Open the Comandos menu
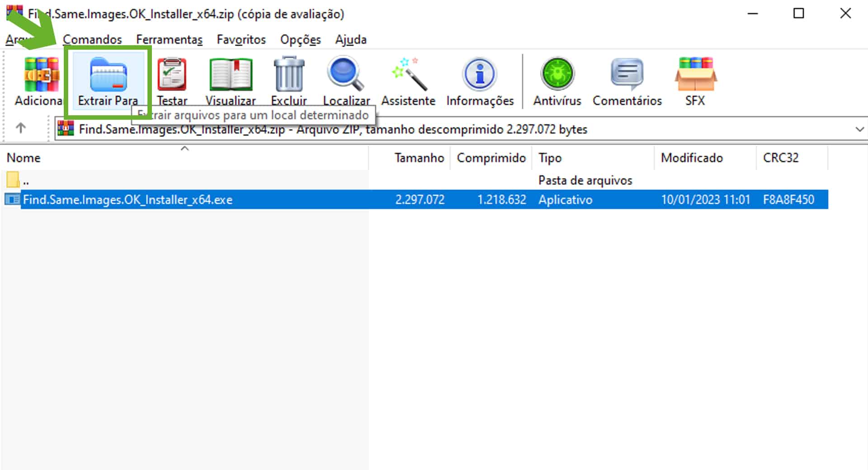The height and width of the screenshot is (470, 868). (92, 40)
